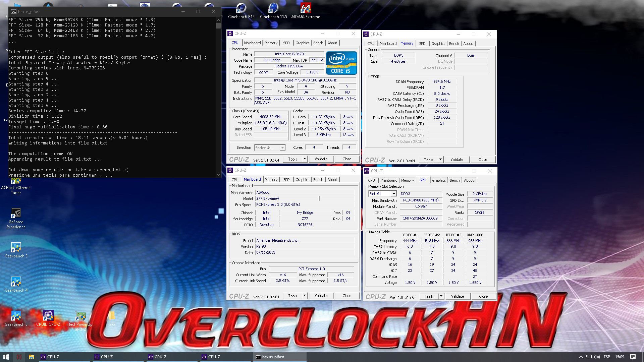644x362 pixels.
Task: Switch to hexus_pifast taskbar button
Action: (x=279, y=357)
